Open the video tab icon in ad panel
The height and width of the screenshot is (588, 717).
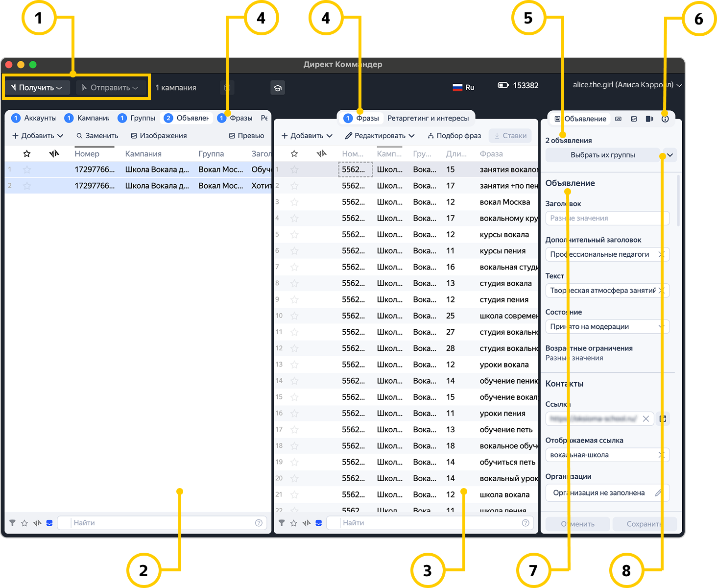649,119
